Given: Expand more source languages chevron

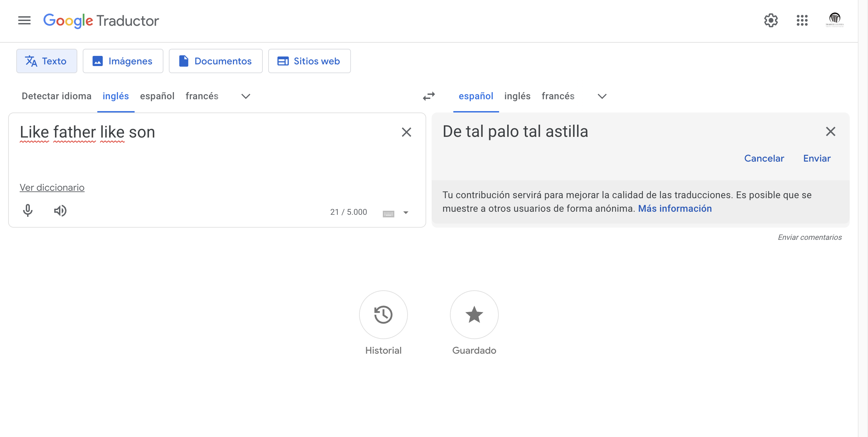Looking at the screenshot, I should tap(246, 97).
